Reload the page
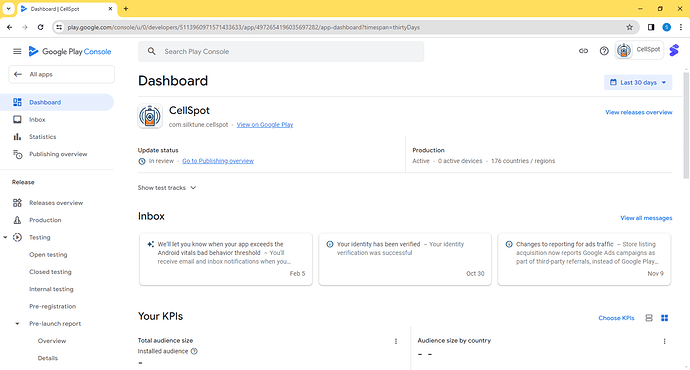Viewport: 690px width, 370px height. (40, 27)
